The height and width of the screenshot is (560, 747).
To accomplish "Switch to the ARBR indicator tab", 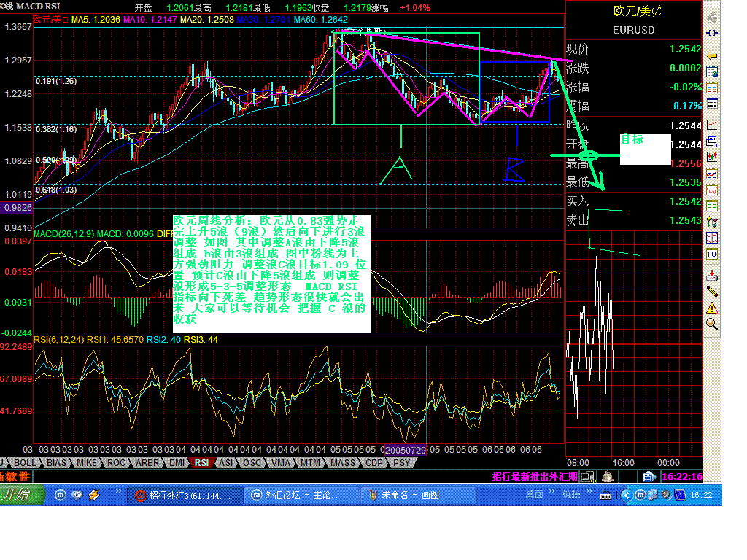I will (147, 463).
